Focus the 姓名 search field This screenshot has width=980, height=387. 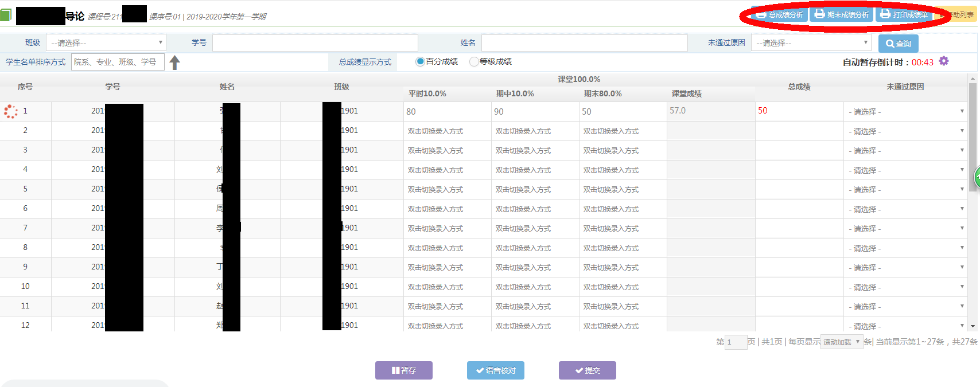pyautogui.click(x=584, y=43)
